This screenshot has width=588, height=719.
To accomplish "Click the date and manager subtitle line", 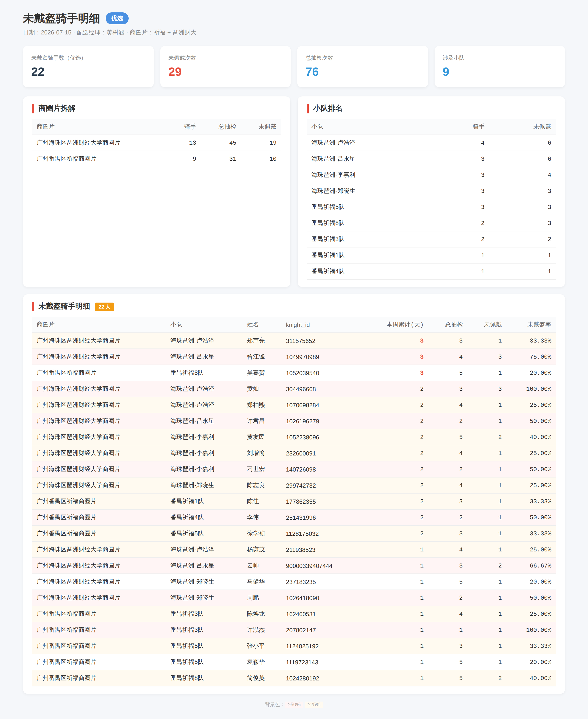I will coord(110,33).
